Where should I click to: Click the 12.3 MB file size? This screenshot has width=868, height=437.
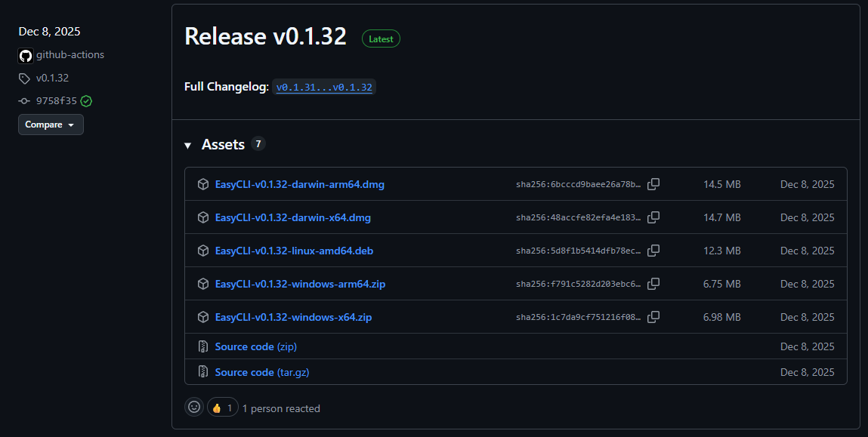(x=722, y=251)
